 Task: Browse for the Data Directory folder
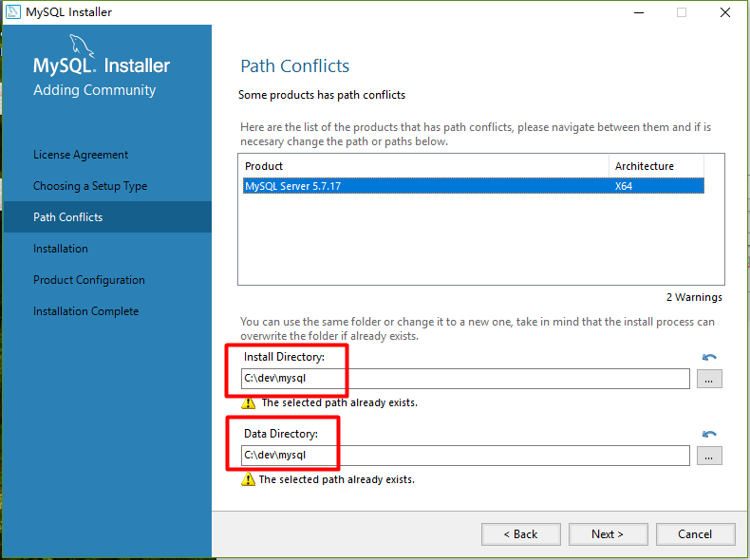pyautogui.click(x=709, y=456)
